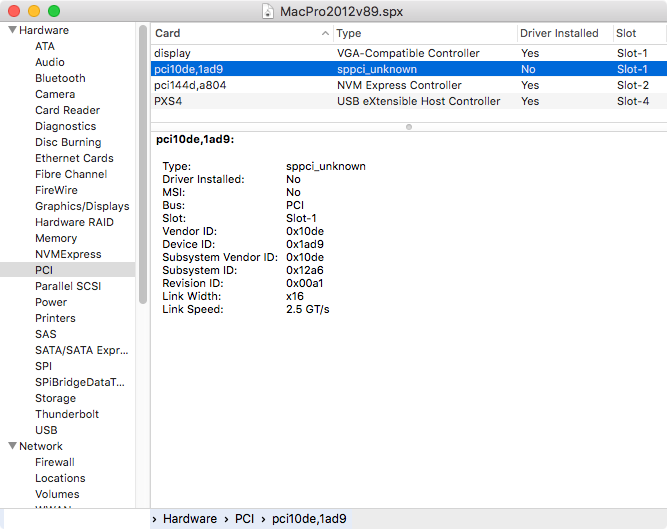667x529 pixels.
Task: Click the Link Speed value 2.5 GT/s
Action: 308,310
